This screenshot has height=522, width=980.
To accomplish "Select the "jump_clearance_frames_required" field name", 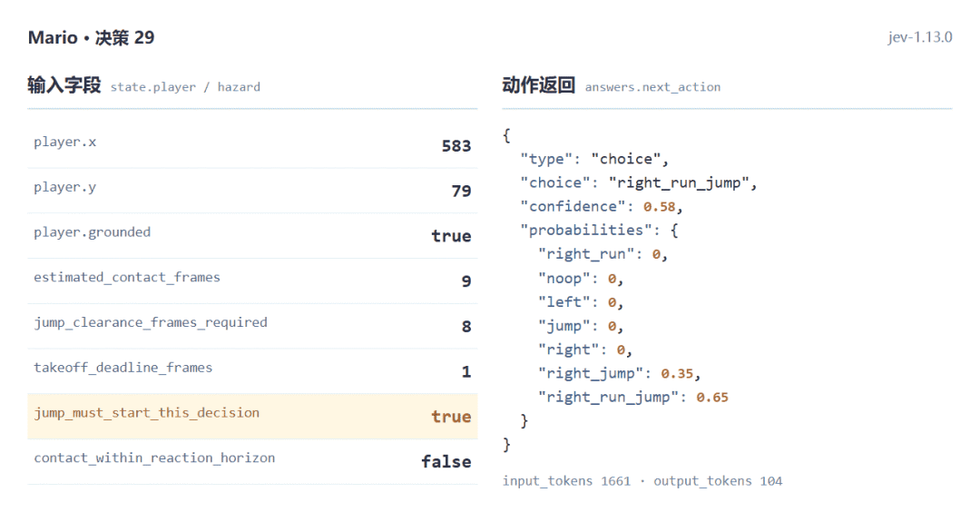I will (x=151, y=322).
